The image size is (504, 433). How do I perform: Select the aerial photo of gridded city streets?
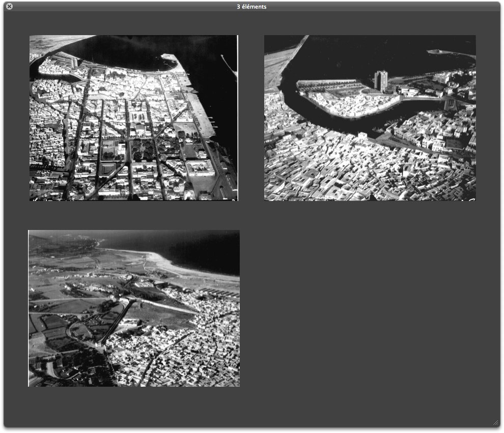point(134,118)
